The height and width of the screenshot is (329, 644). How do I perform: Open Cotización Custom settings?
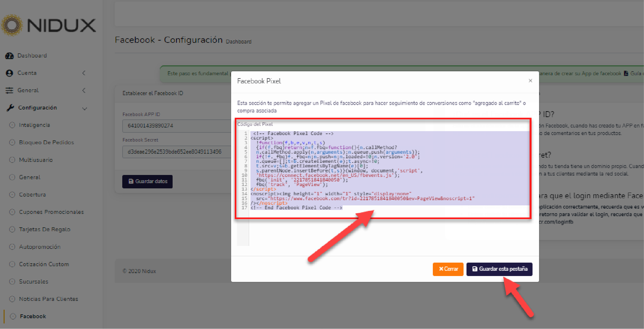pyautogui.click(x=44, y=264)
